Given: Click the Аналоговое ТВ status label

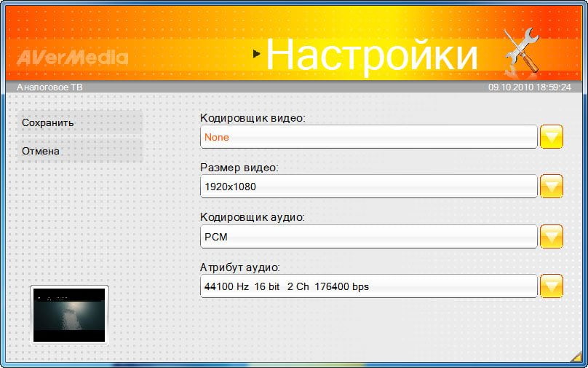Looking at the screenshot, I should tap(49, 87).
